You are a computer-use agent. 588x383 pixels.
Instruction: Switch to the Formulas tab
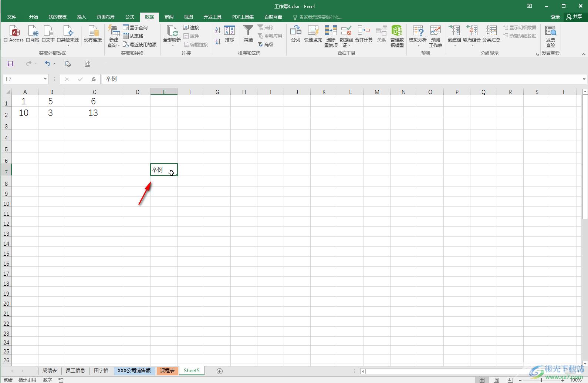tap(130, 17)
